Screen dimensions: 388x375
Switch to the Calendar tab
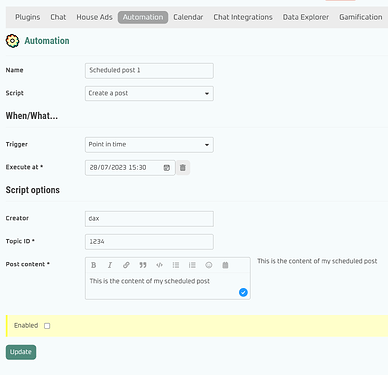(188, 17)
